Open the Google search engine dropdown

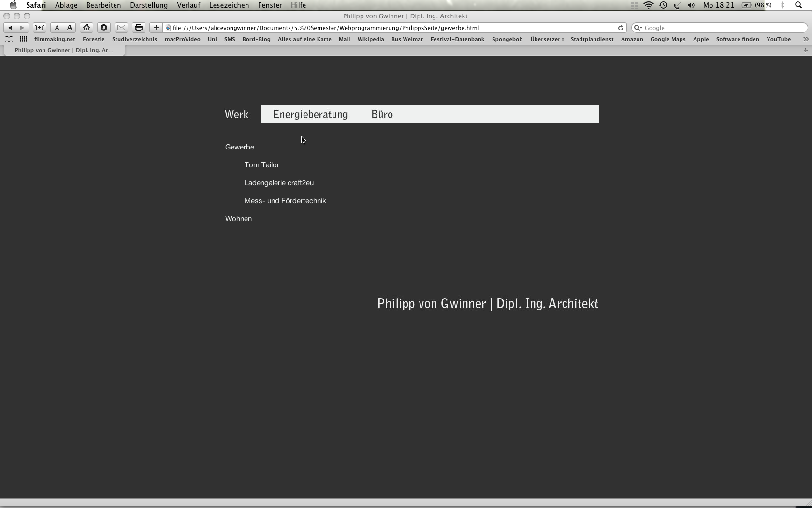[638, 28]
